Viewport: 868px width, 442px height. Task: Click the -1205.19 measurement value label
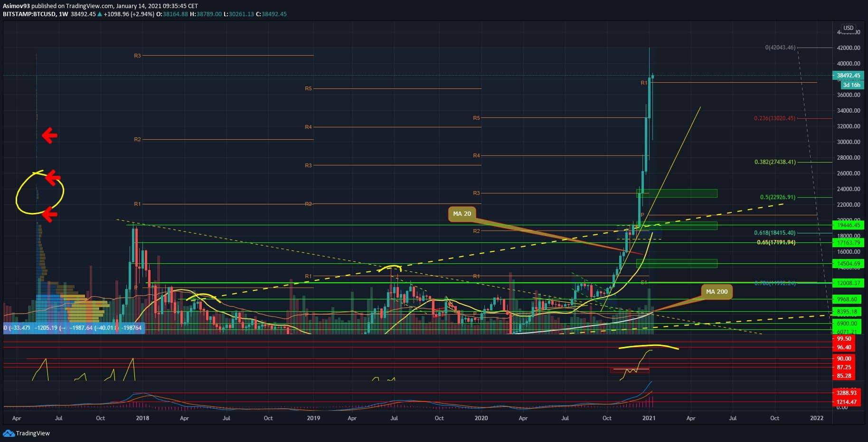pos(47,328)
